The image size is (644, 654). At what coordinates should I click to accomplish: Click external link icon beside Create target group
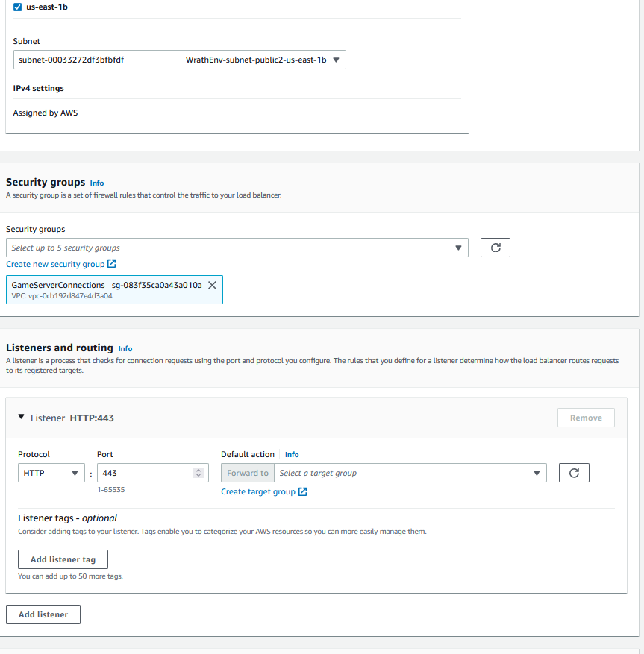click(x=302, y=492)
